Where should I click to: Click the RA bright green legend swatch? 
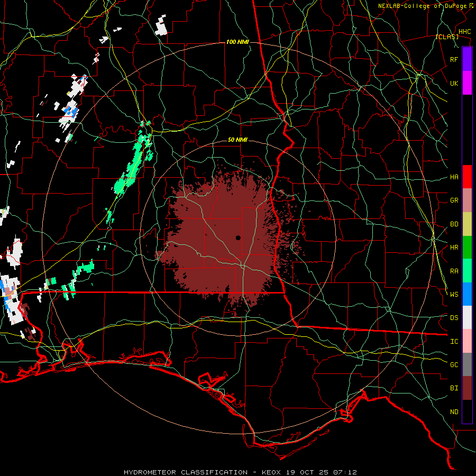(x=467, y=270)
